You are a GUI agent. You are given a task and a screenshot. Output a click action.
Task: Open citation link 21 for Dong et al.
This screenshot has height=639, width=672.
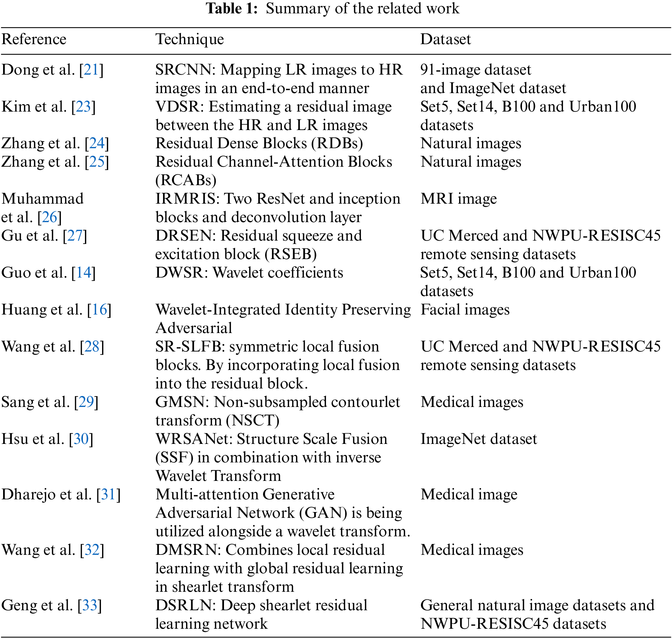pyautogui.click(x=91, y=70)
